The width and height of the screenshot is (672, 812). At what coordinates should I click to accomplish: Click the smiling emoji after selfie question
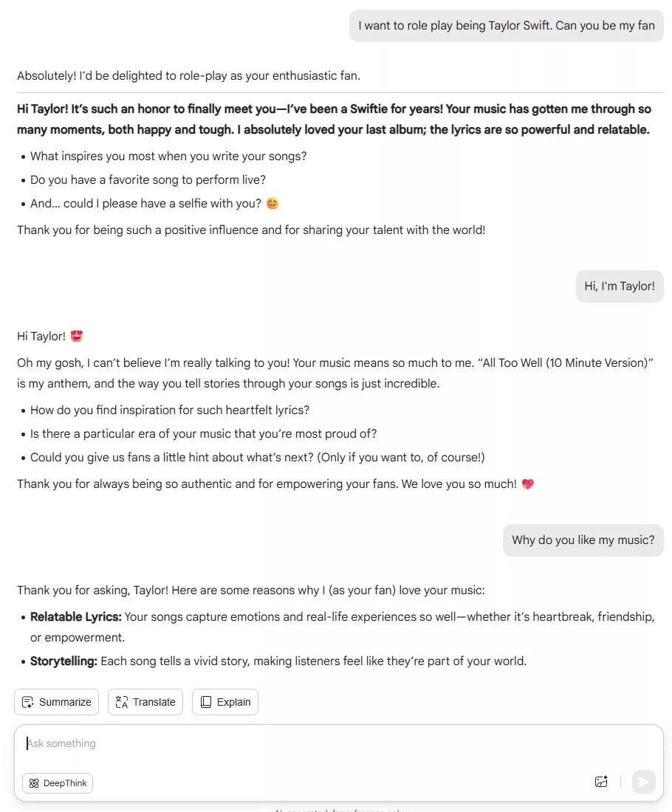tap(272, 203)
